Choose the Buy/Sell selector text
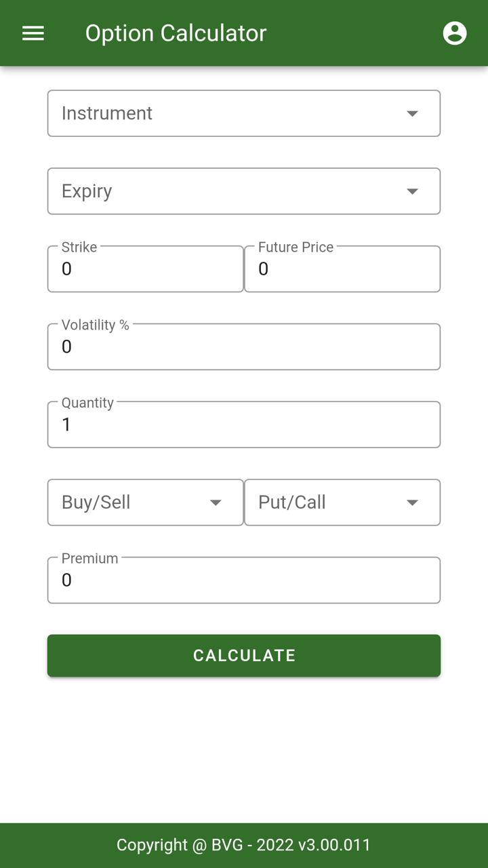This screenshot has height=868, width=488. [x=96, y=502]
